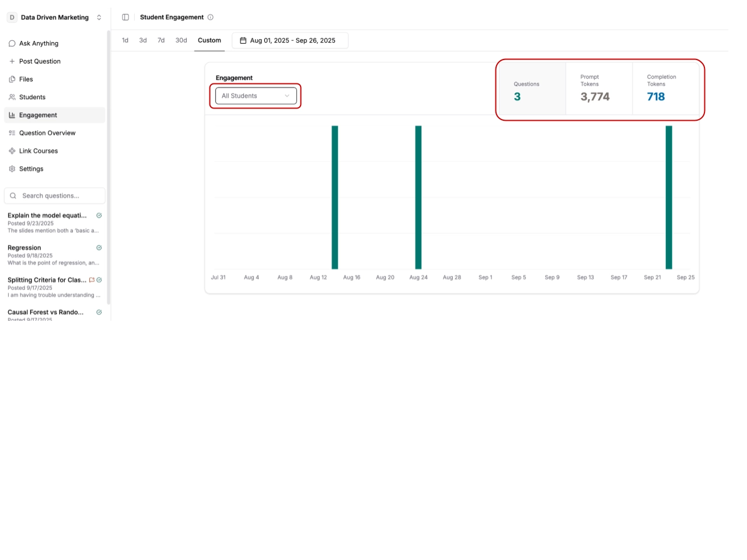Click the info icon beside Student Engagement
Image resolution: width=747 pixels, height=560 pixels.
click(x=211, y=17)
